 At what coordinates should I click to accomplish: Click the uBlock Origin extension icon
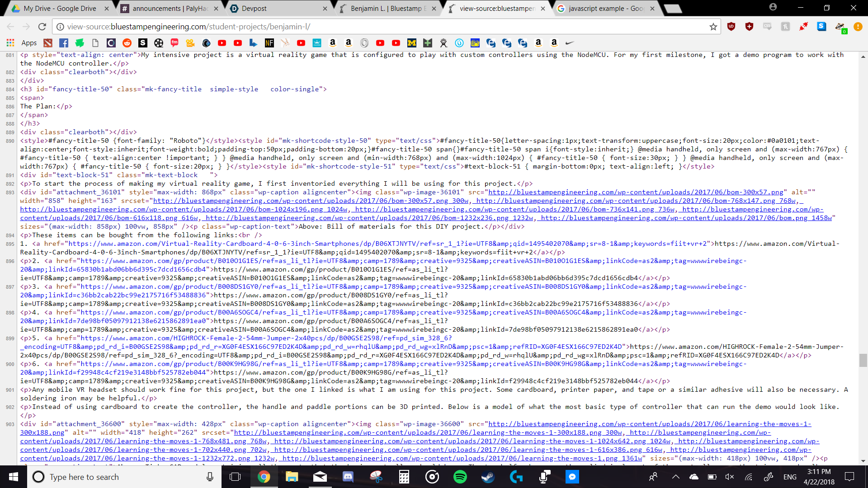click(x=731, y=27)
